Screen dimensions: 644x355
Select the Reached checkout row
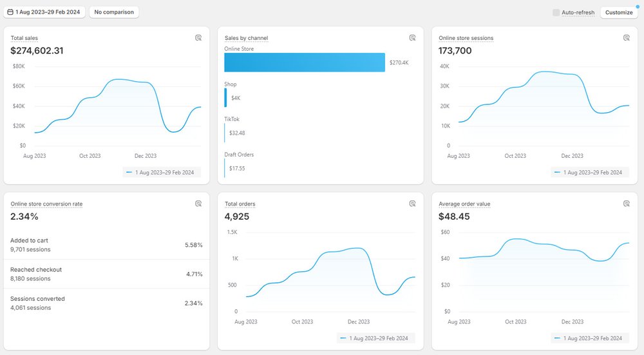point(106,274)
